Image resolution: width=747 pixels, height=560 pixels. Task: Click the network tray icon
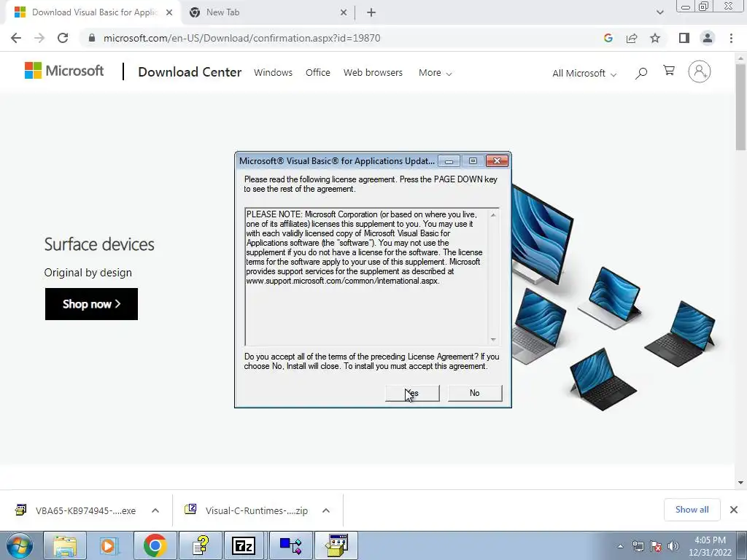click(x=638, y=547)
